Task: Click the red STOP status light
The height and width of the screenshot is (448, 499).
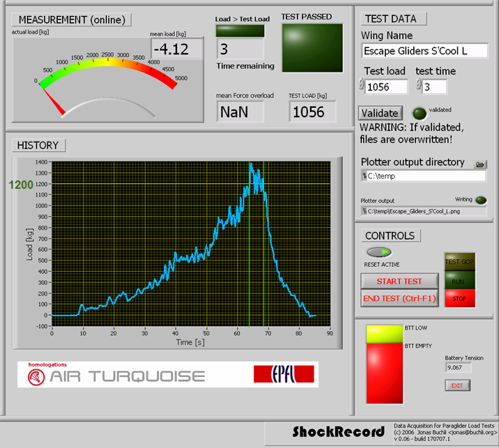Action: pos(460,297)
